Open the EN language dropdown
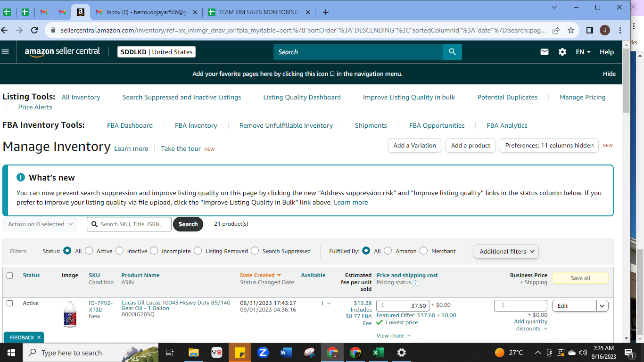The height and width of the screenshot is (362, 644). (583, 52)
